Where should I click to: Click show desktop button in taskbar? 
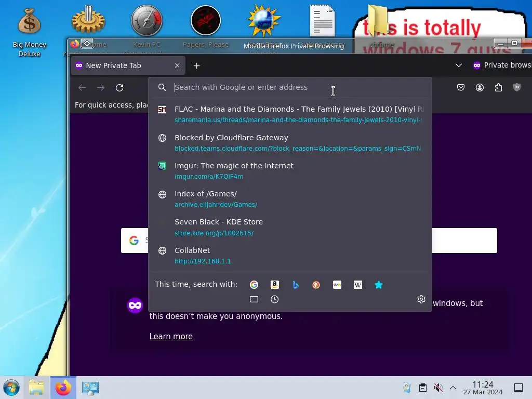[x=518, y=388]
